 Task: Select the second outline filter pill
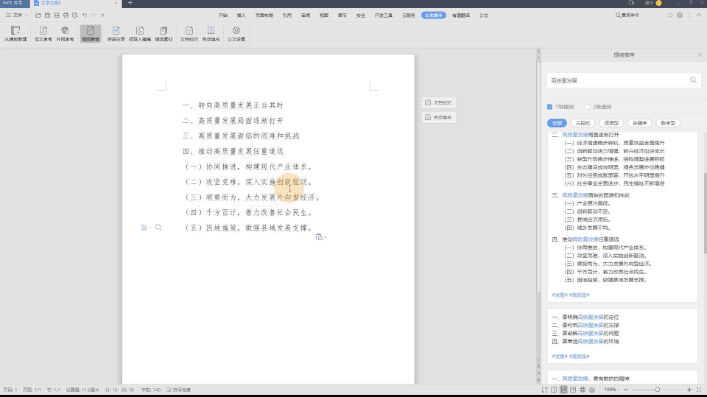[583, 123]
